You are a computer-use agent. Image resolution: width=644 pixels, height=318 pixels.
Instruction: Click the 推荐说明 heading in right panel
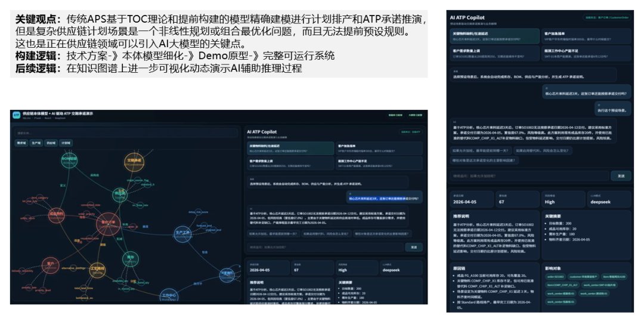[x=461, y=216]
